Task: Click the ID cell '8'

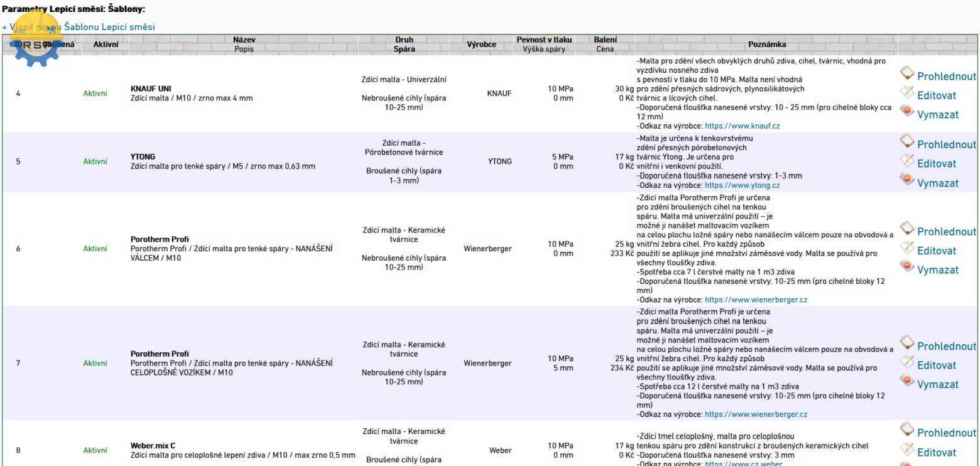Action: [x=18, y=450]
